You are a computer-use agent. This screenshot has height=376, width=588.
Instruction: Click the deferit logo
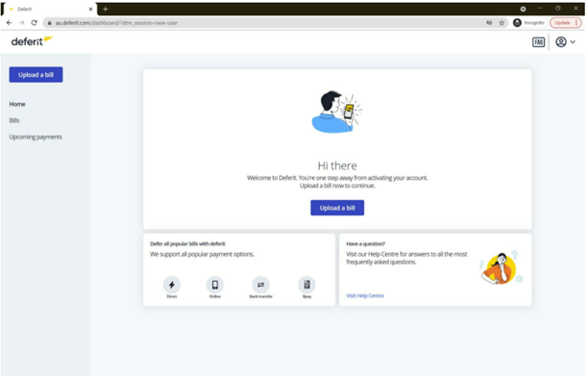pyautogui.click(x=32, y=41)
